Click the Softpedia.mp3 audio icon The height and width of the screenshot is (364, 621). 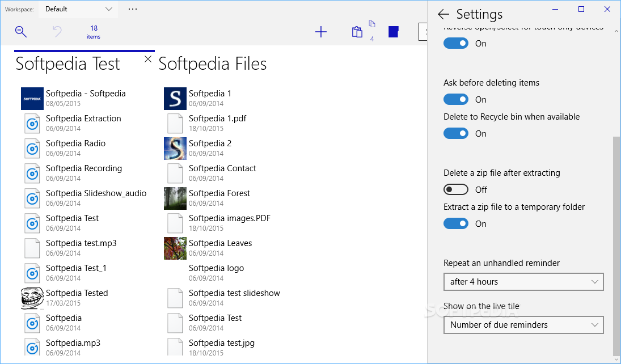[32, 346]
